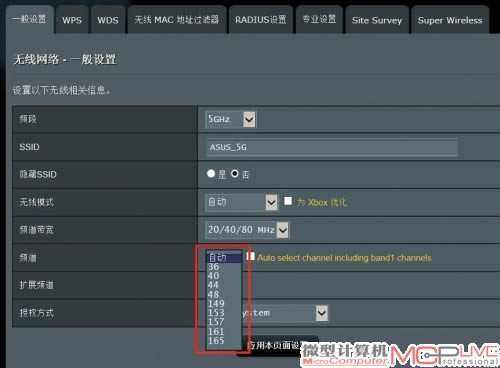Open the 授权方式 authentication dropdown
The width and height of the screenshot is (500, 368).
pos(285,313)
